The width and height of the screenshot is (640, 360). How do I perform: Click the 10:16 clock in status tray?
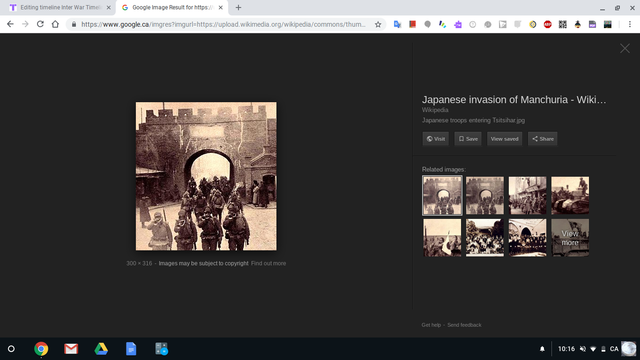(566, 349)
